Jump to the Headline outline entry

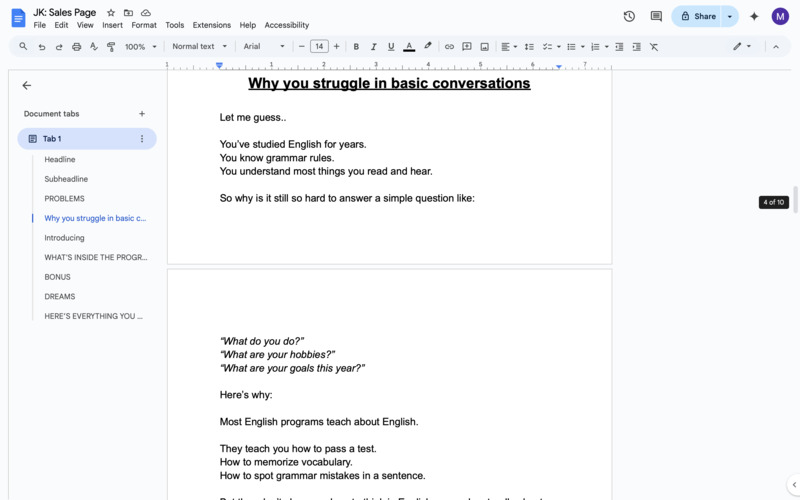click(x=60, y=159)
